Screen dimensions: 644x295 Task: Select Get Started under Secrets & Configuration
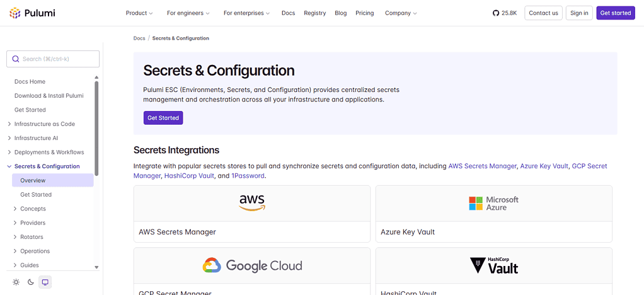pyautogui.click(x=36, y=194)
